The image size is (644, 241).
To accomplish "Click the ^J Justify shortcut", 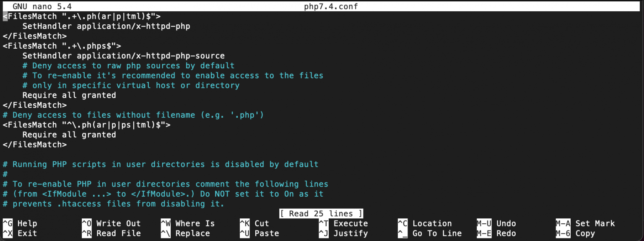I will (x=343, y=233).
